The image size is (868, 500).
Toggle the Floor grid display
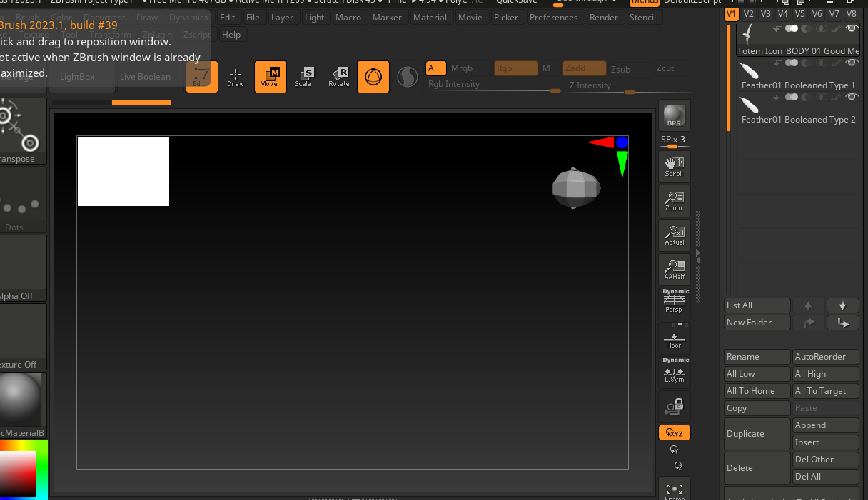click(x=674, y=339)
